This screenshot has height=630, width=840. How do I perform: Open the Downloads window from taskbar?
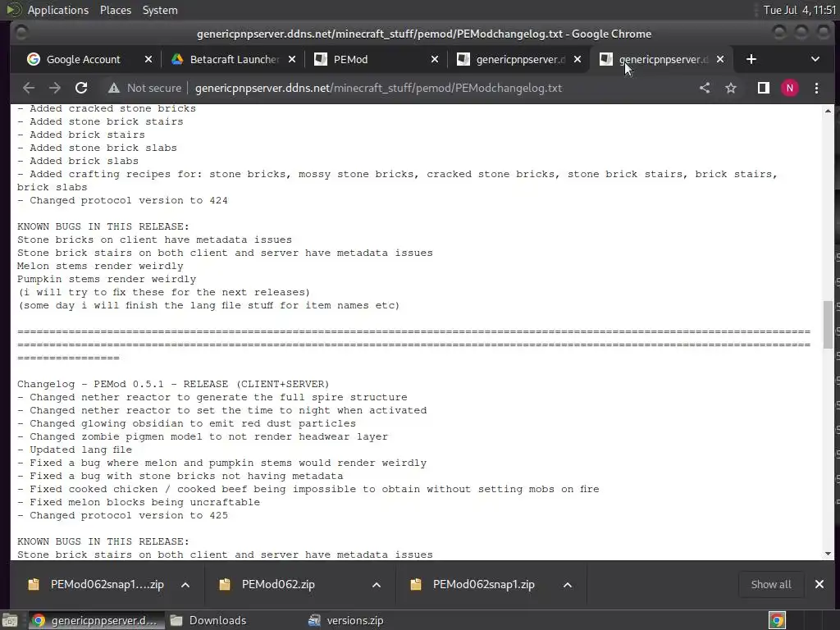tap(209, 620)
